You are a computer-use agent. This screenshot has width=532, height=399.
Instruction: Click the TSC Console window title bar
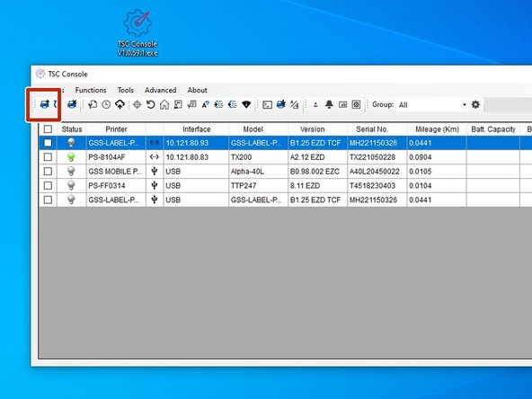point(281,74)
